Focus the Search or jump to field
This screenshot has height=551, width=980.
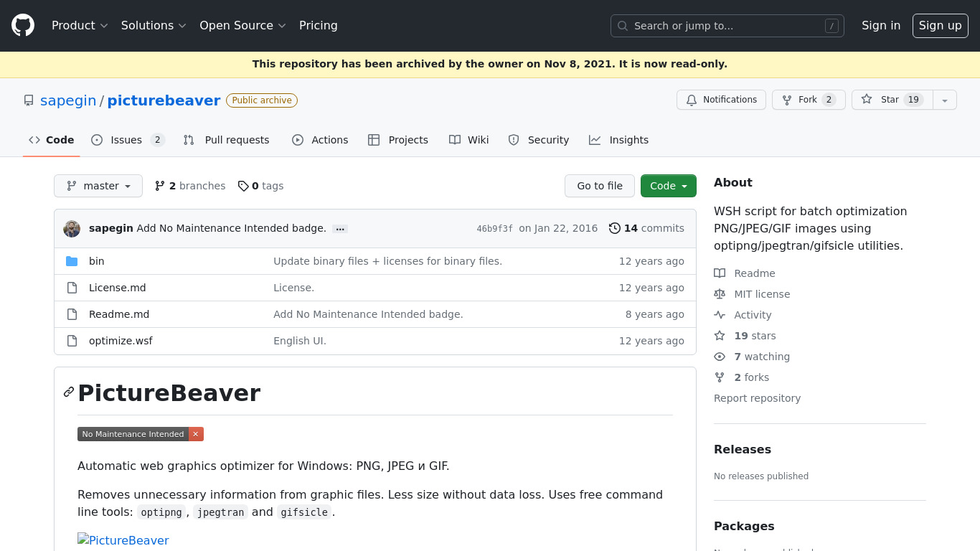pyautogui.click(x=727, y=26)
